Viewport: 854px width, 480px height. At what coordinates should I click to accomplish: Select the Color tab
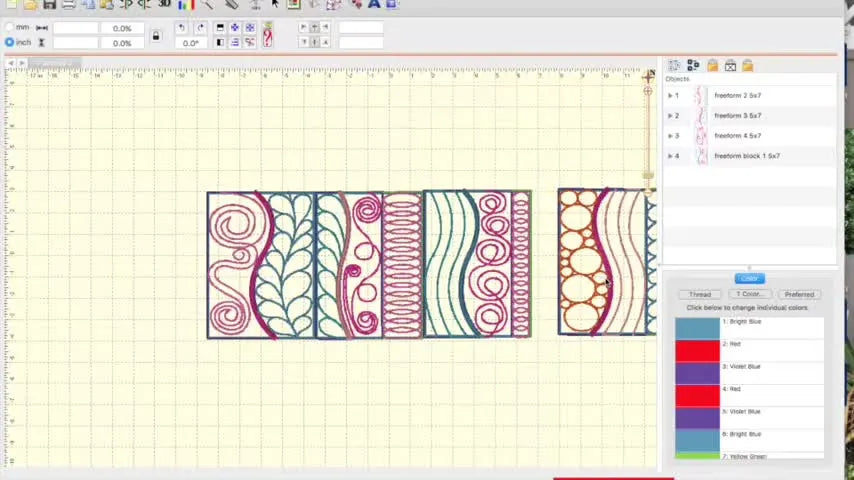click(749, 278)
